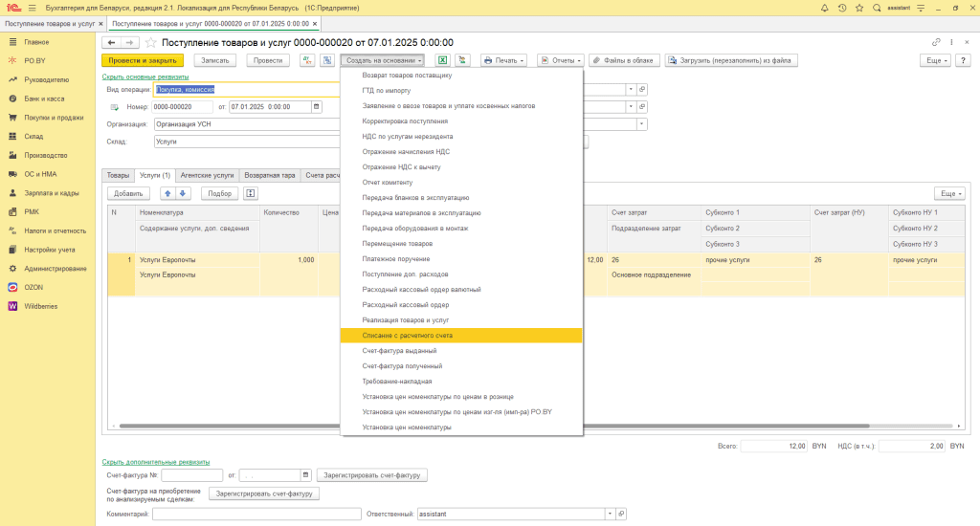This screenshot has width=980, height=526.
Task: Choose Возврат товаров поставщику
Action: (x=461, y=76)
